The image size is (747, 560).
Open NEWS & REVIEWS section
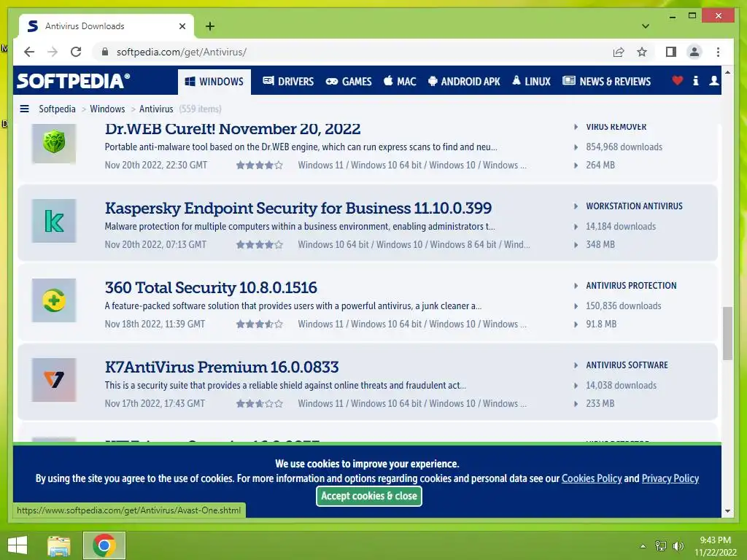point(606,82)
